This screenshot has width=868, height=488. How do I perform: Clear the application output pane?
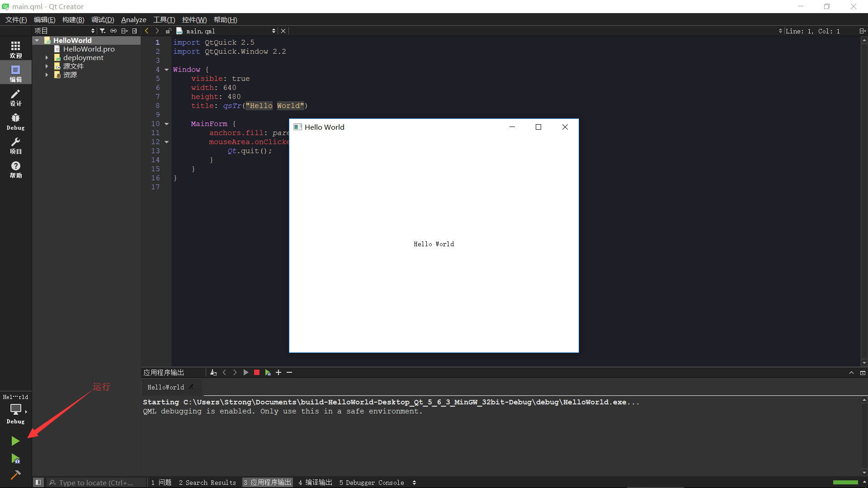[213, 372]
